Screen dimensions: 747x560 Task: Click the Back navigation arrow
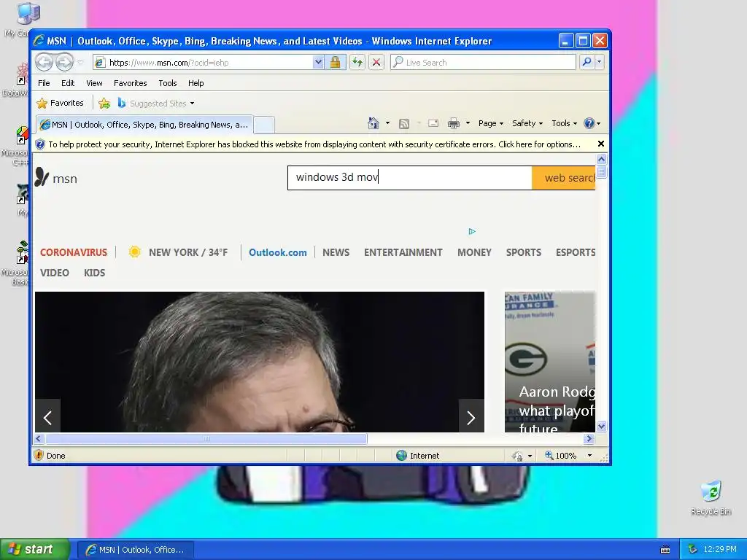[x=44, y=62]
